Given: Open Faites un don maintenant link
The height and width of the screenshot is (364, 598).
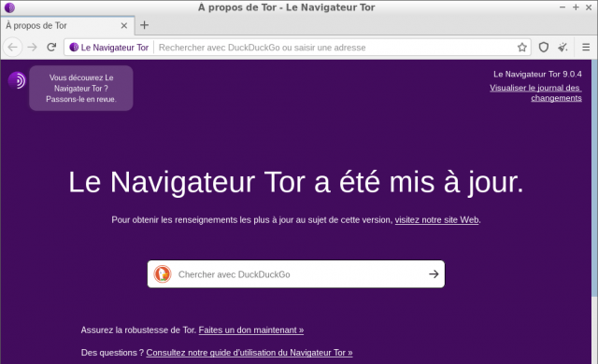Looking at the screenshot, I should pyautogui.click(x=251, y=329).
